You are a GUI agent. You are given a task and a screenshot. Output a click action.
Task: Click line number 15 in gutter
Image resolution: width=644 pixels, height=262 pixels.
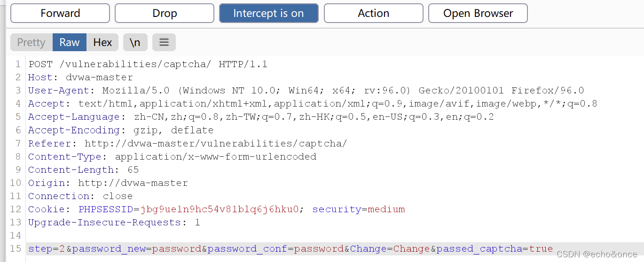[x=16, y=248]
